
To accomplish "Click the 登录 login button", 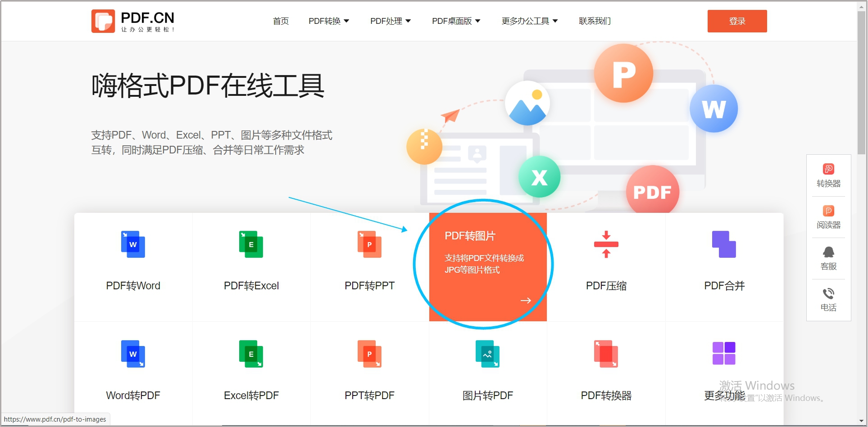I will (x=737, y=21).
